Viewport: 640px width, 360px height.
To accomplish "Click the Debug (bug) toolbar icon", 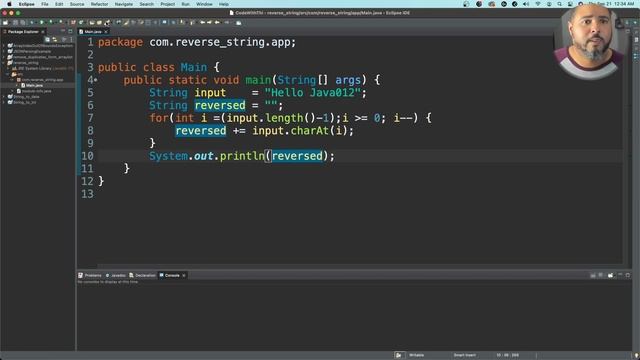I will click(32, 22).
